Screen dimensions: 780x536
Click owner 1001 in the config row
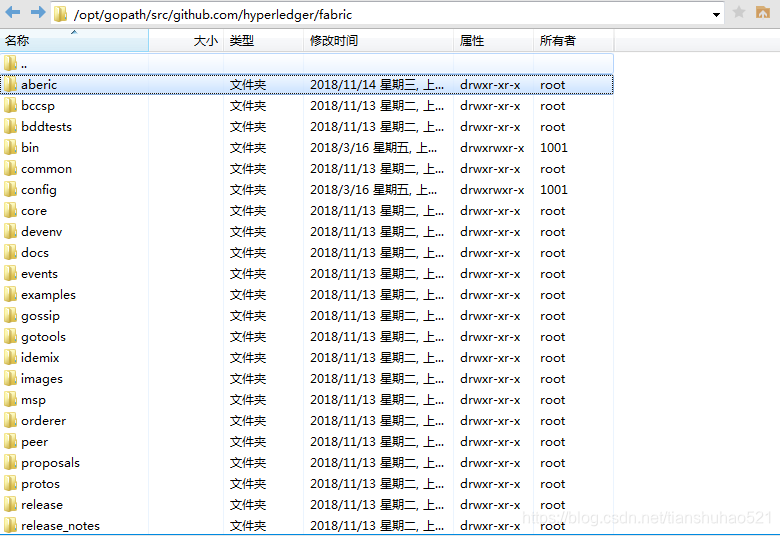tap(554, 190)
